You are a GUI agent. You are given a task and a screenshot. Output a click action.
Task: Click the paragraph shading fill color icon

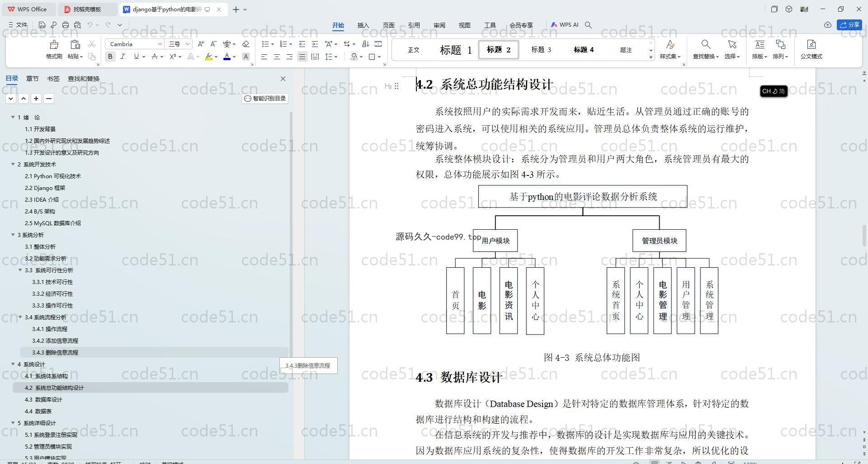click(354, 57)
